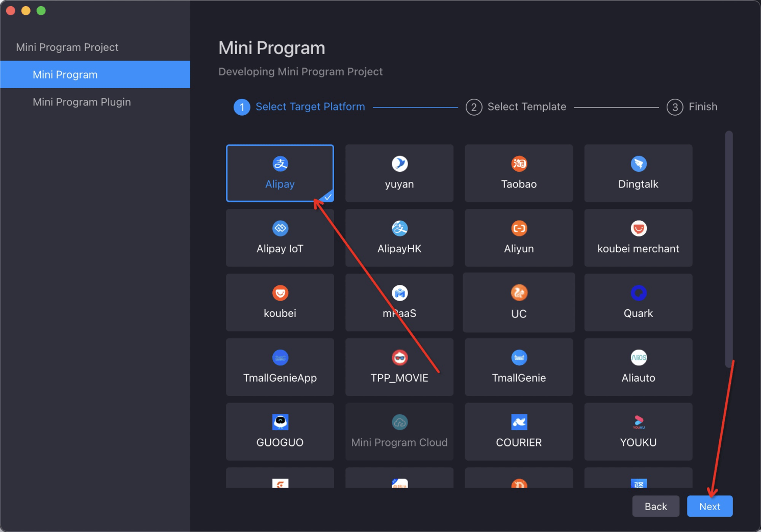Click the Taobao card label
The height and width of the screenshot is (532, 761).
point(519,184)
